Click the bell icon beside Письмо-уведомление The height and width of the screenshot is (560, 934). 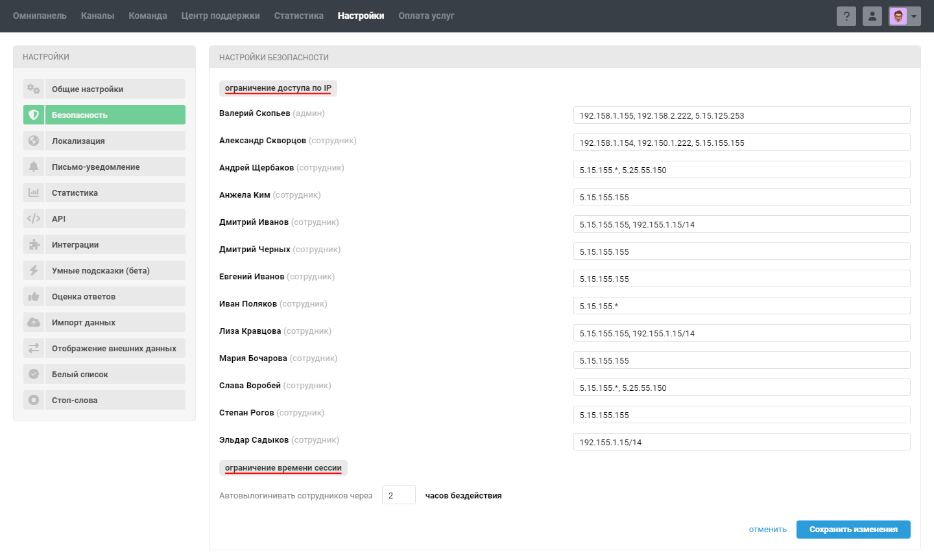(34, 167)
